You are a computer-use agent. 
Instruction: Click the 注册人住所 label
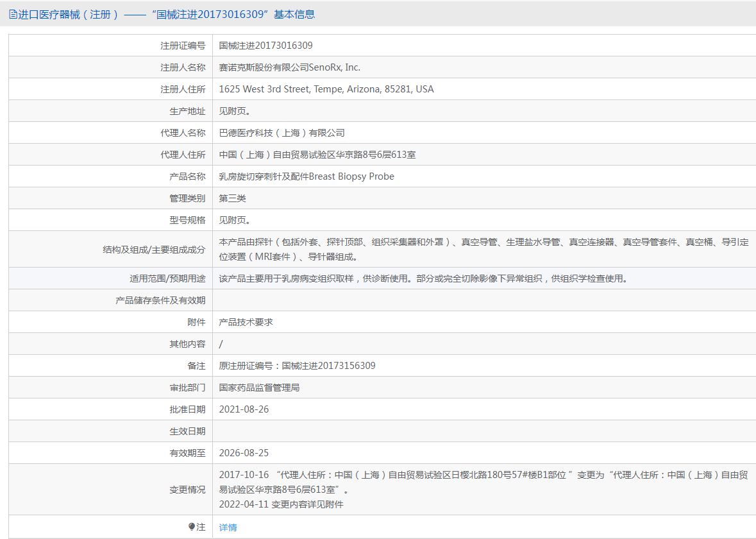[x=183, y=89]
